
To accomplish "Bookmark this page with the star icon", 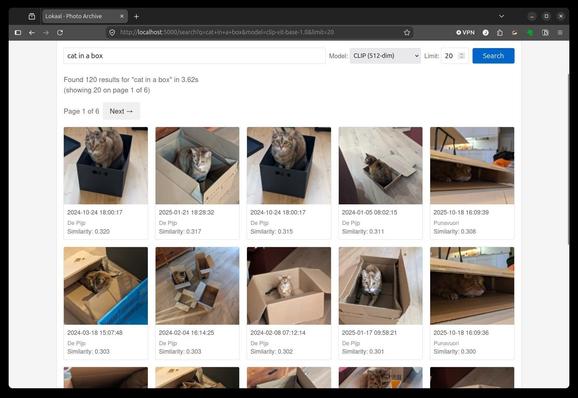I will pyautogui.click(x=407, y=33).
